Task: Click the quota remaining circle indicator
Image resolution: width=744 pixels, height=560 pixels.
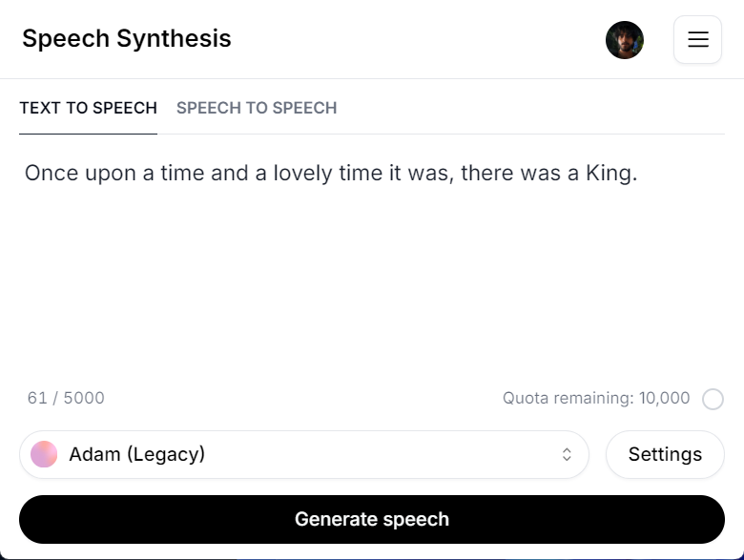Action: 713,399
